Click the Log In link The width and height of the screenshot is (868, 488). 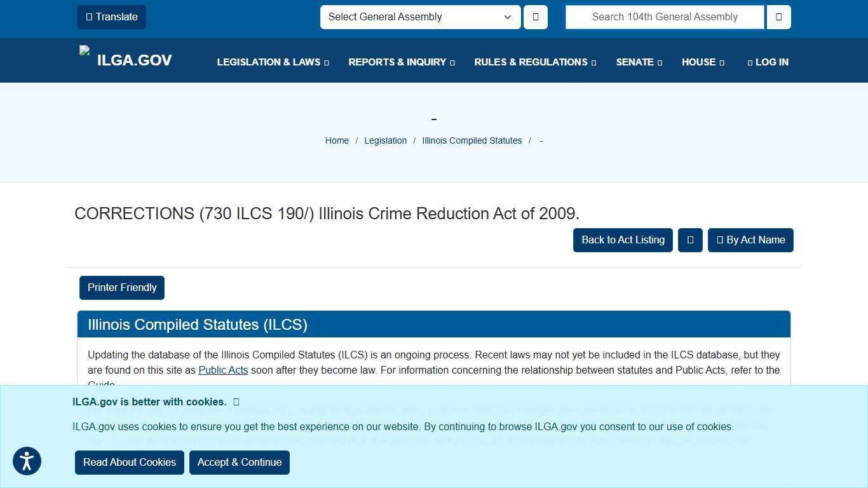(768, 62)
